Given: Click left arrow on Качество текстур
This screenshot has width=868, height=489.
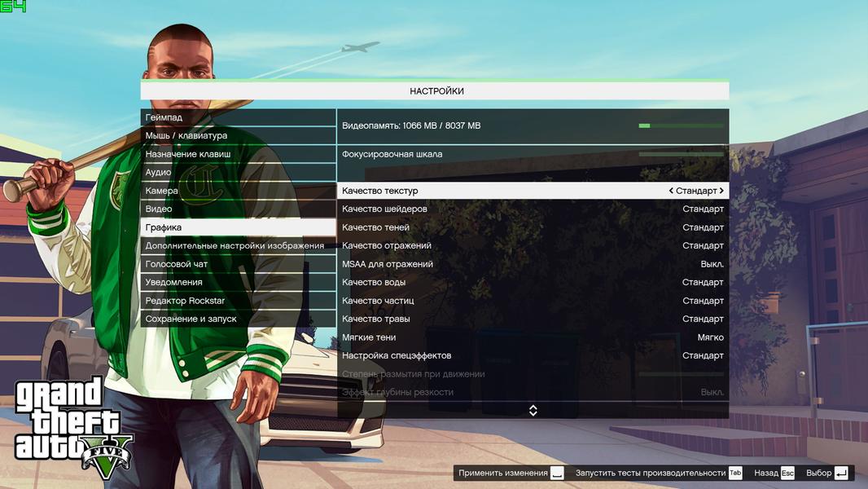Looking at the screenshot, I should coord(671,191).
